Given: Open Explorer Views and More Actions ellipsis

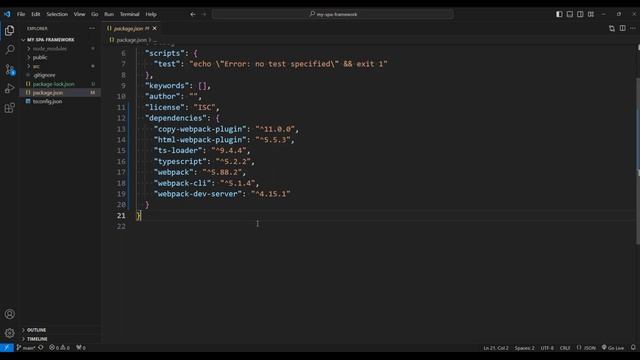Looking at the screenshot, I should 92,28.
